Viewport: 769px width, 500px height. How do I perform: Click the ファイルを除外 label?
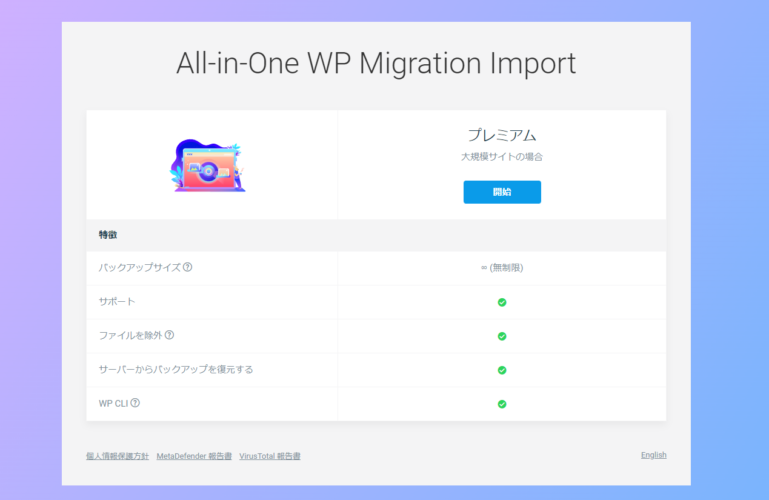point(130,335)
